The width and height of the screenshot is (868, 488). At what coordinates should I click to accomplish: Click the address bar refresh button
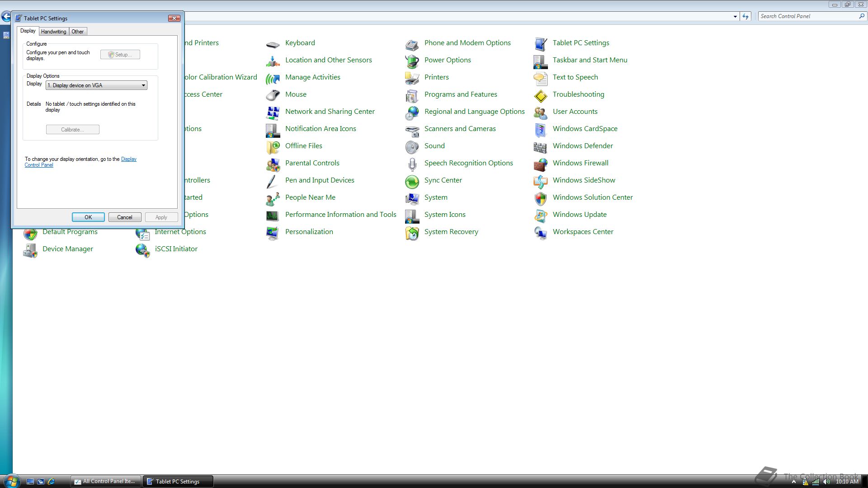pyautogui.click(x=745, y=16)
